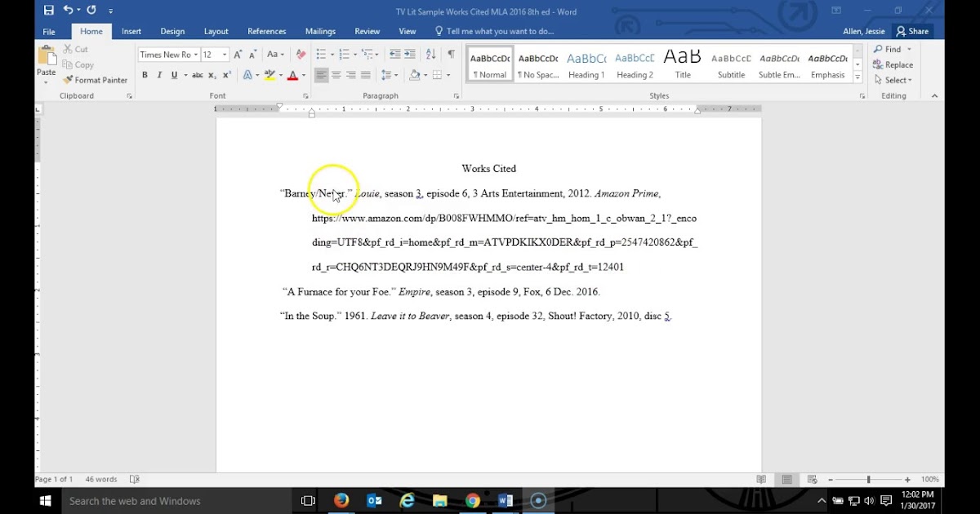Apply the Heading 1 style
The width and height of the screenshot is (980, 514).
click(586, 64)
